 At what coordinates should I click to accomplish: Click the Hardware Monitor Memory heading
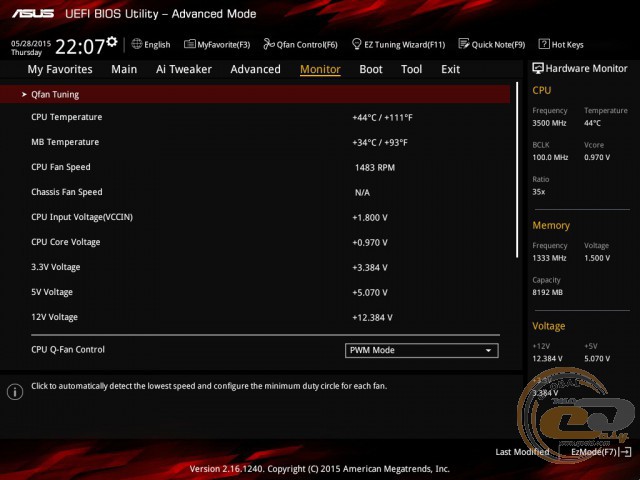click(x=551, y=225)
